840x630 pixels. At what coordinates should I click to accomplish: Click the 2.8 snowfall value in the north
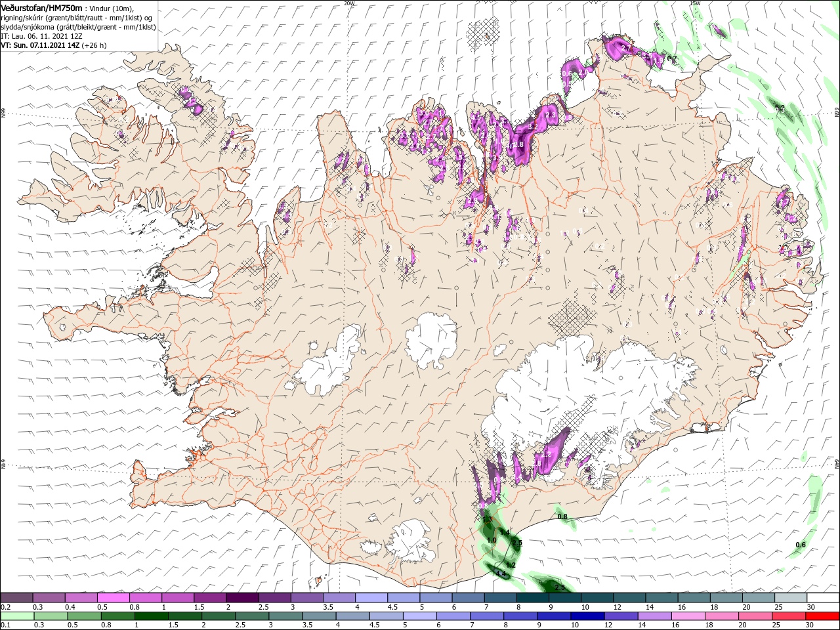[518, 144]
